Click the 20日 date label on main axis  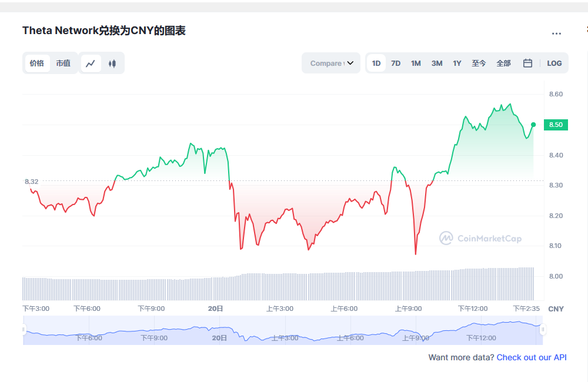(216, 309)
